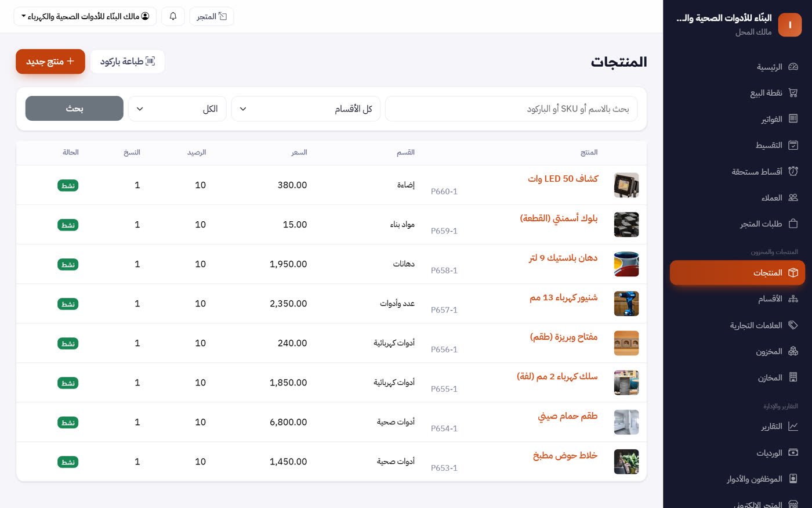Expand the كل الأقسام category dropdown

pyautogui.click(x=306, y=109)
